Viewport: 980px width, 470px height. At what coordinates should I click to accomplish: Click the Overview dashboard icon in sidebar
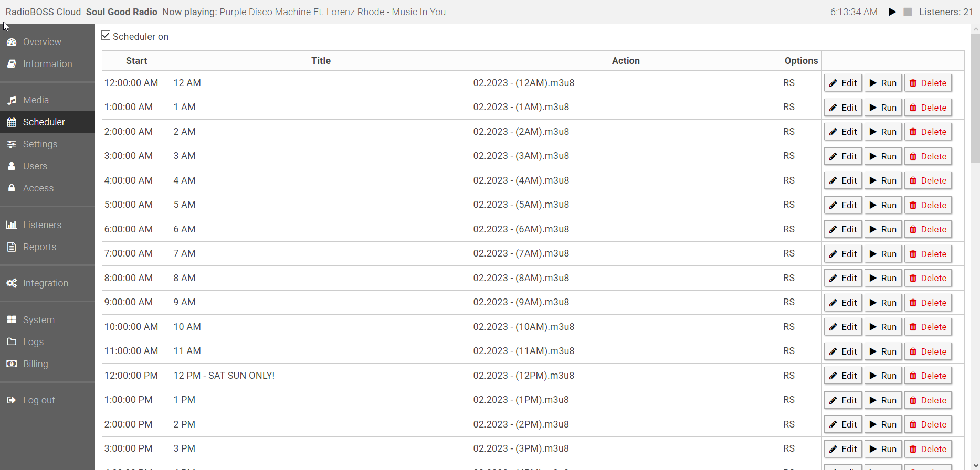[x=12, y=42]
